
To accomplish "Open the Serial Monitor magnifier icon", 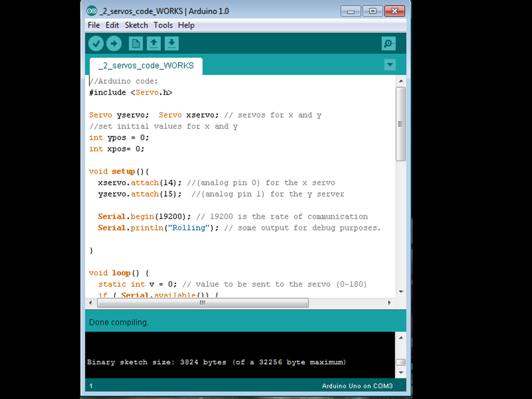I will pyautogui.click(x=388, y=43).
